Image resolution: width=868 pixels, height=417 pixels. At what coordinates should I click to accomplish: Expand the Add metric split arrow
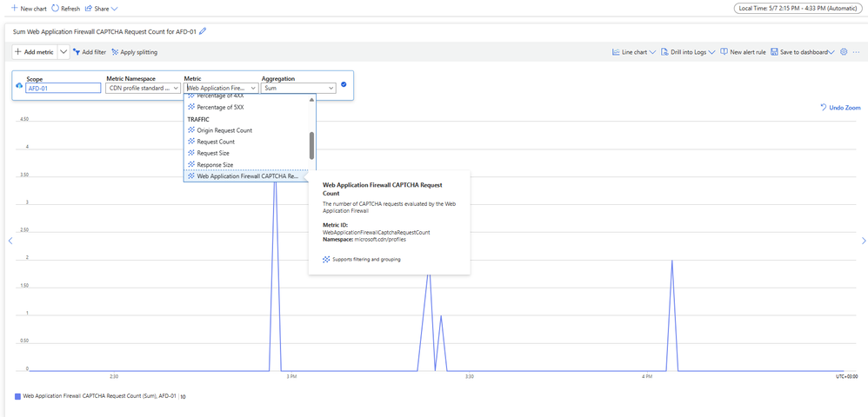click(x=63, y=52)
